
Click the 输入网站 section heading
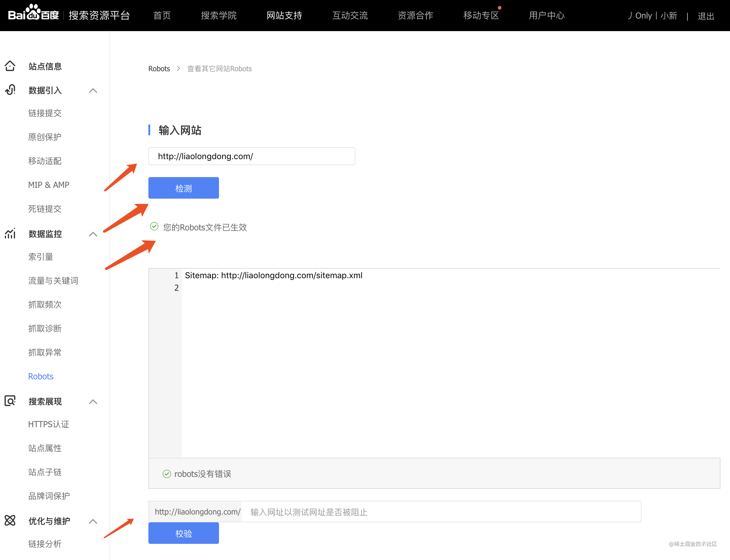point(180,130)
